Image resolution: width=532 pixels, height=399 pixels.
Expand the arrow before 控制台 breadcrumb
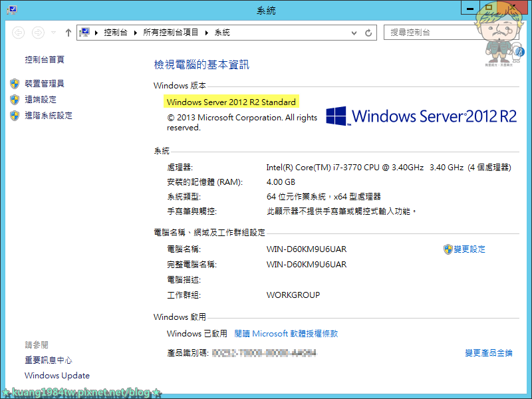(x=96, y=33)
